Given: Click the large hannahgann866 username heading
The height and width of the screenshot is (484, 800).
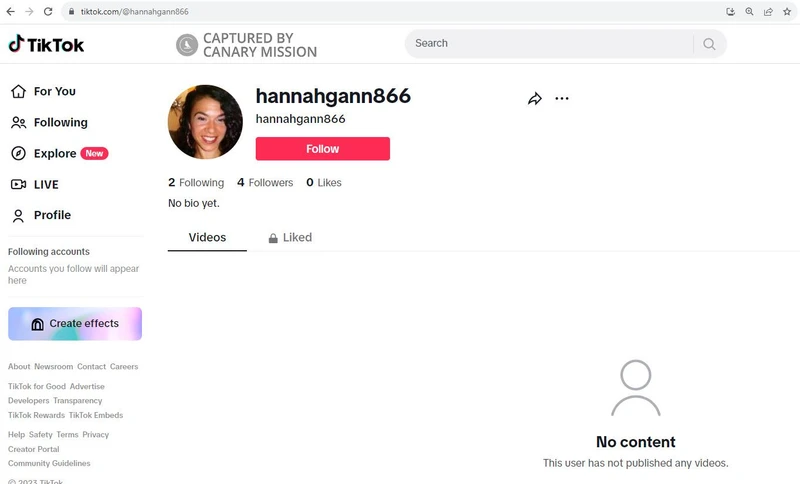Looking at the screenshot, I should (333, 96).
